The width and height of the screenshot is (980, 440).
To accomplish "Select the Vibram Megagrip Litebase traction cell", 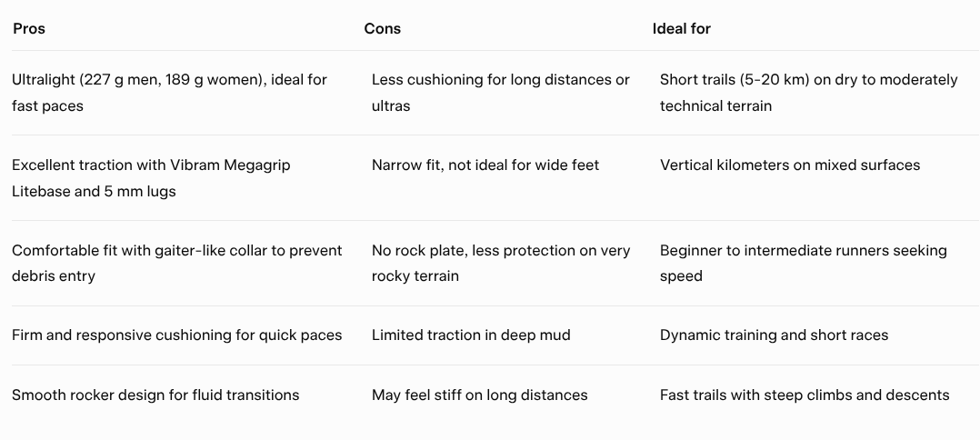I will coord(151,178).
